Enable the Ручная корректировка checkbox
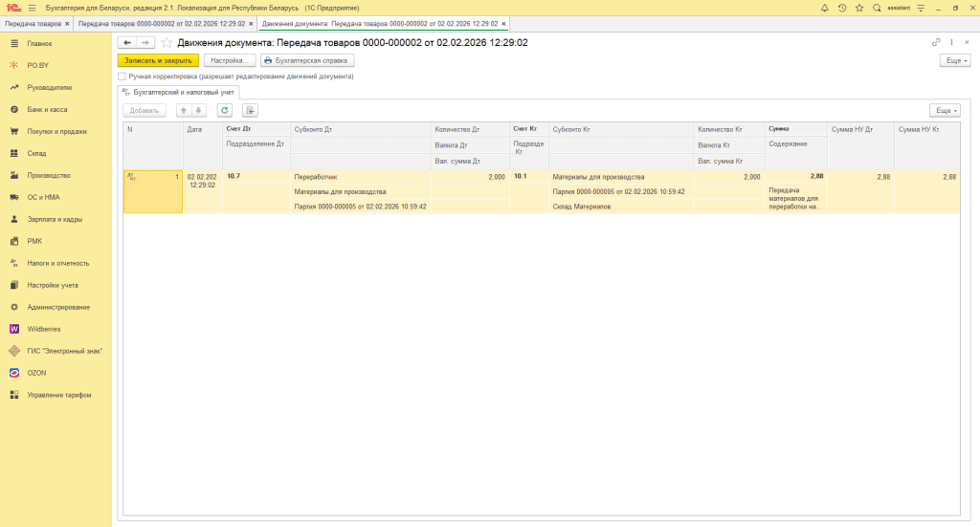 [122, 76]
